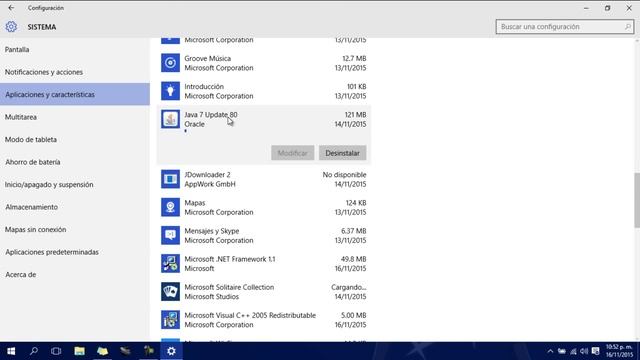The image size is (640, 360).
Task: Click the volume icon in system tray
Action: click(x=584, y=351)
